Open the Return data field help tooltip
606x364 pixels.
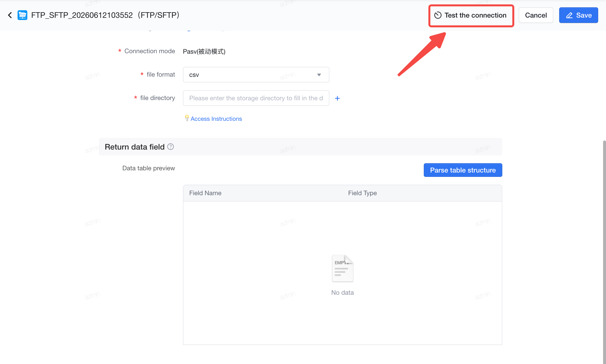[x=171, y=147]
